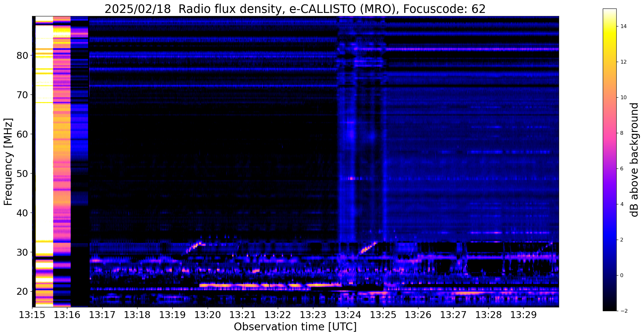
Task: Click the 13:29 time tick label
Action: point(524,315)
